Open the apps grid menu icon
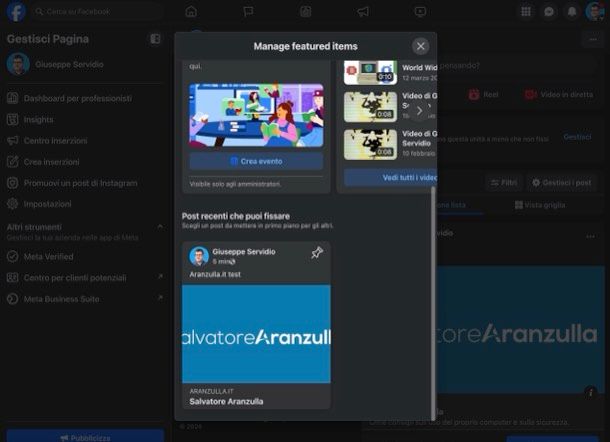This screenshot has width=610, height=442. click(x=526, y=12)
